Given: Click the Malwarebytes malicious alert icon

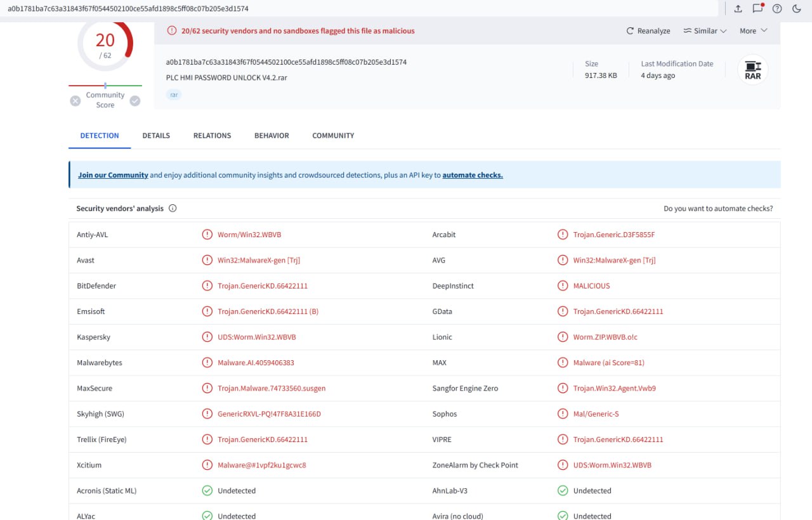Looking at the screenshot, I should 207,363.
